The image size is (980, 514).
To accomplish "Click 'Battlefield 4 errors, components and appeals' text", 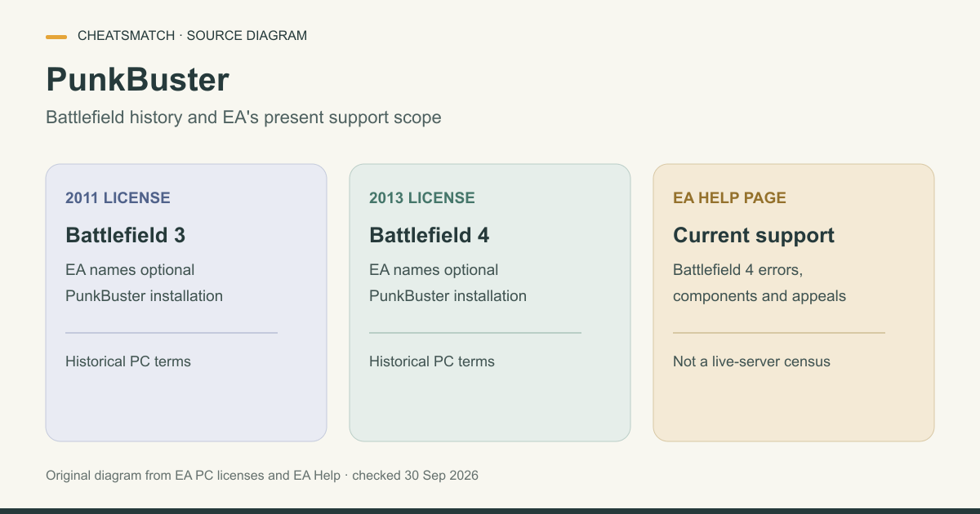I will [x=759, y=282].
